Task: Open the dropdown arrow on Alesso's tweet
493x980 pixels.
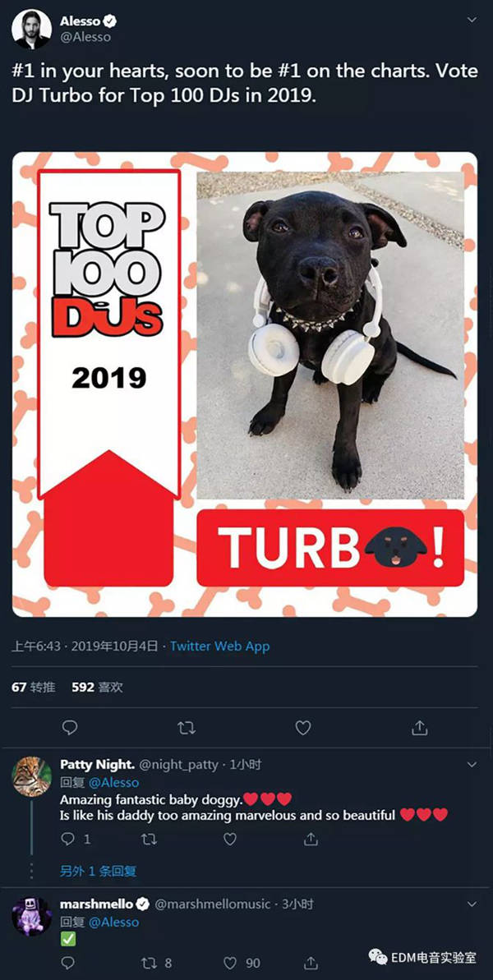Action: coord(472,20)
